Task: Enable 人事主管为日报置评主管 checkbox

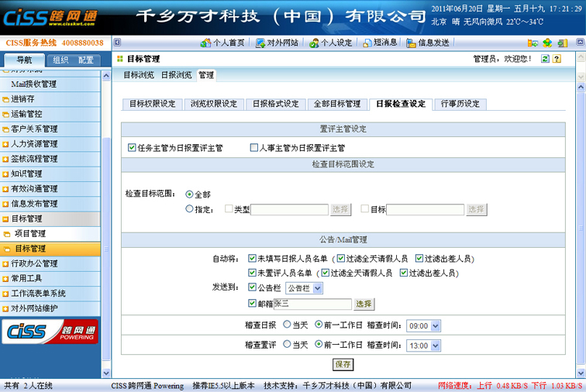Action: pyautogui.click(x=254, y=147)
